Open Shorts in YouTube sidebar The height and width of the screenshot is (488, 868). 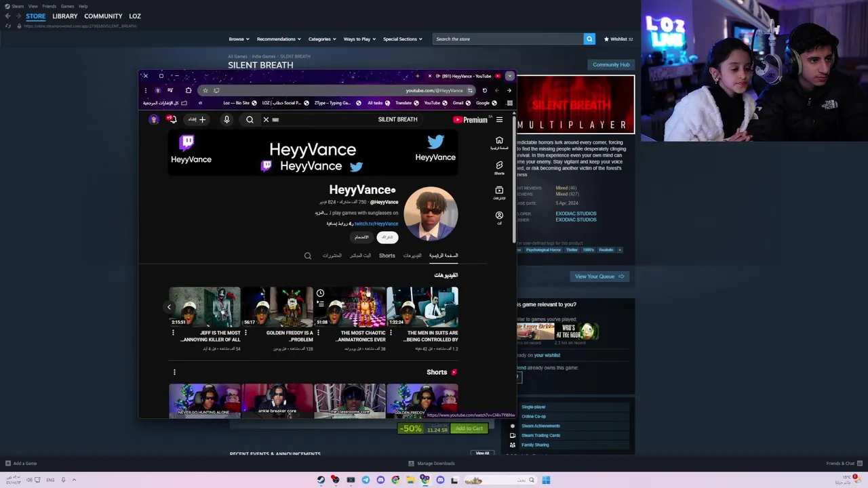[499, 168]
